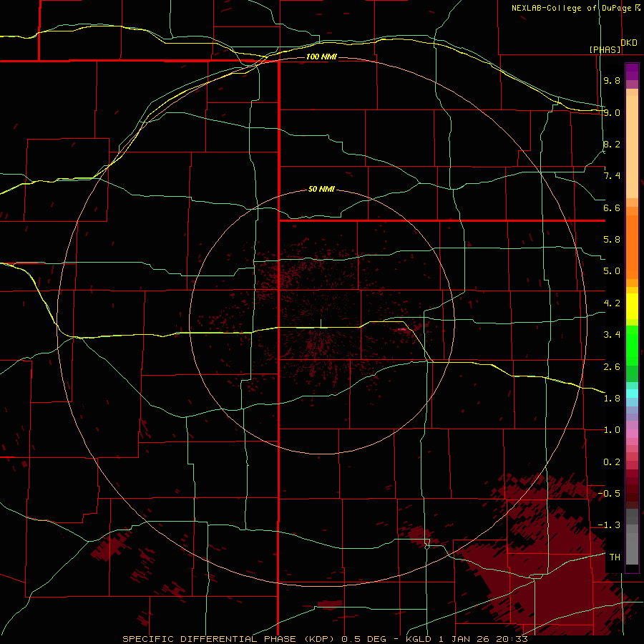Select the 6.6 value on the scale

[612, 208]
